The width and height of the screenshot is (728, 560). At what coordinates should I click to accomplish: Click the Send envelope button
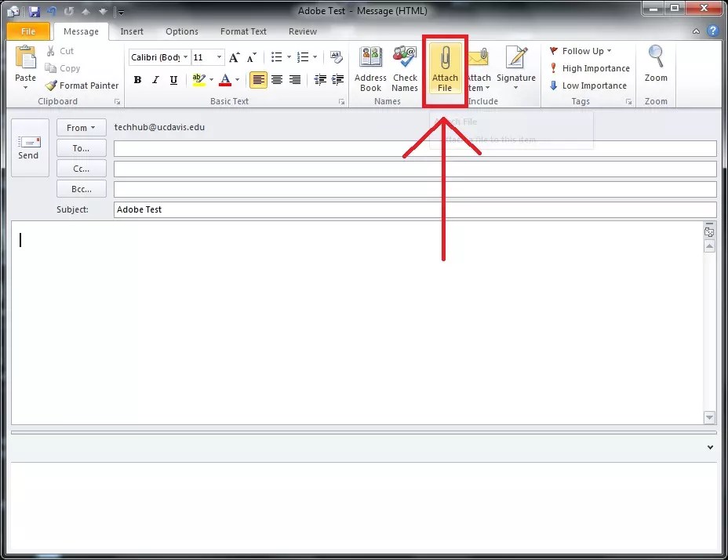point(28,147)
